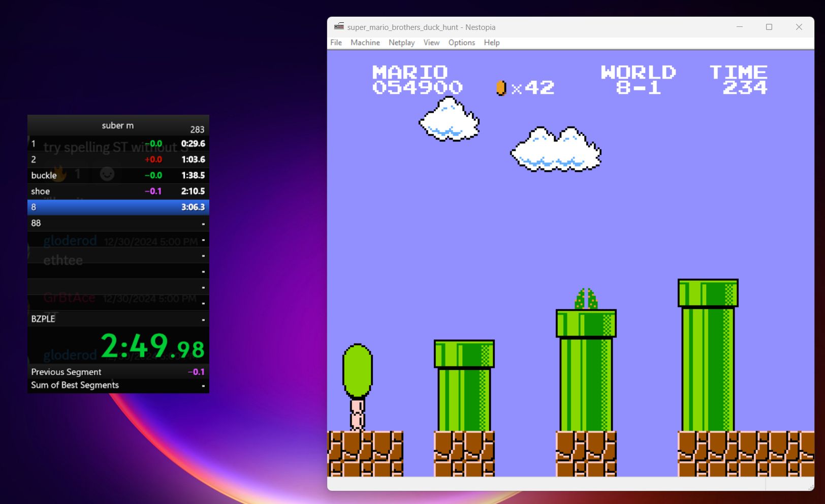Select the split row named 88
The height and width of the screenshot is (504, 825).
pyautogui.click(x=118, y=223)
